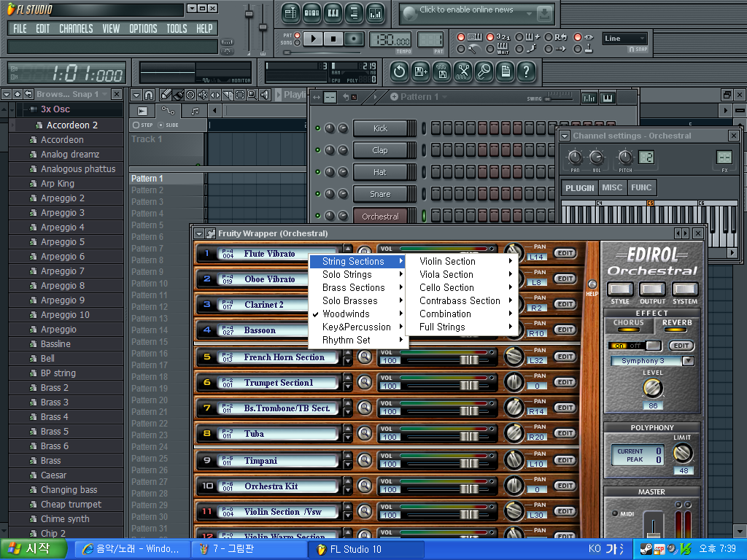Open the Line snap dropdown
The height and width of the screenshot is (560, 747).
[x=624, y=39]
